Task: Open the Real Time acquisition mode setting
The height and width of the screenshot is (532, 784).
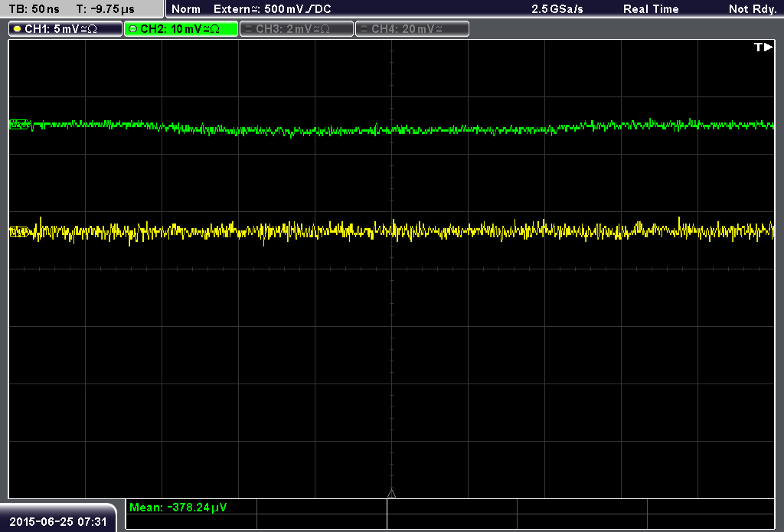Action: coord(651,9)
